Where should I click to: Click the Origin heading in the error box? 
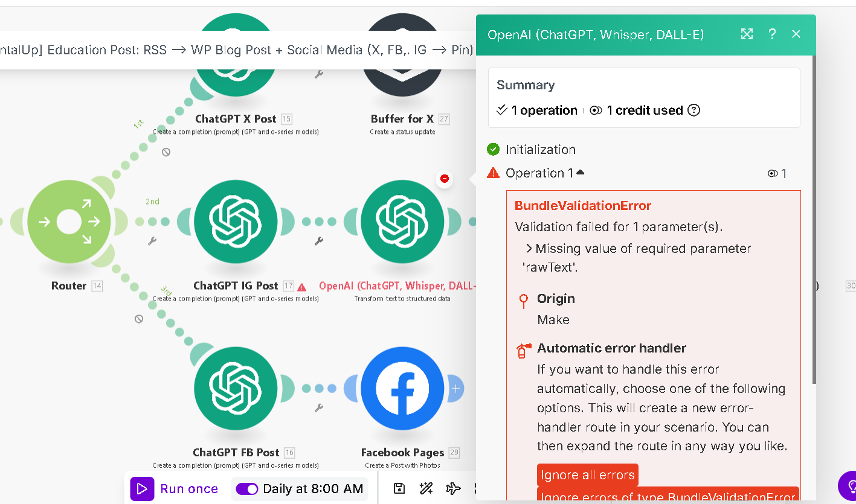(556, 299)
